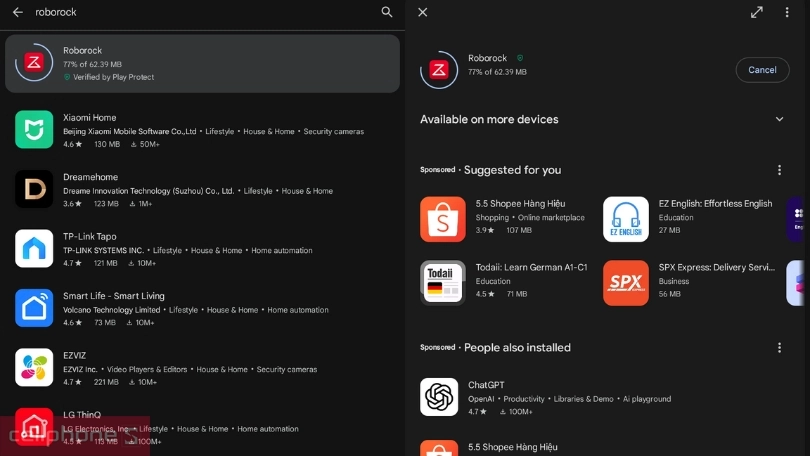Click the back arrow in search bar
810x456 pixels.
[17, 12]
